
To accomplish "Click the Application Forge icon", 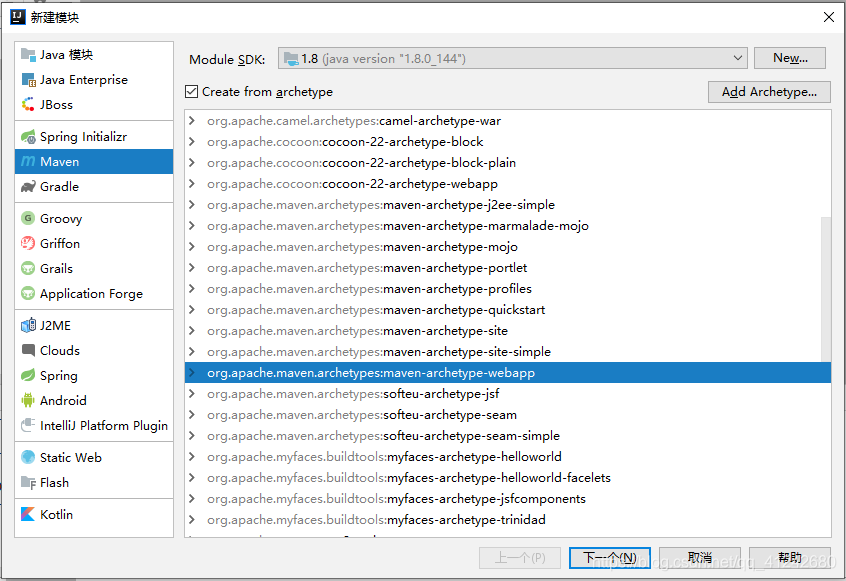I will pyautogui.click(x=28, y=293).
